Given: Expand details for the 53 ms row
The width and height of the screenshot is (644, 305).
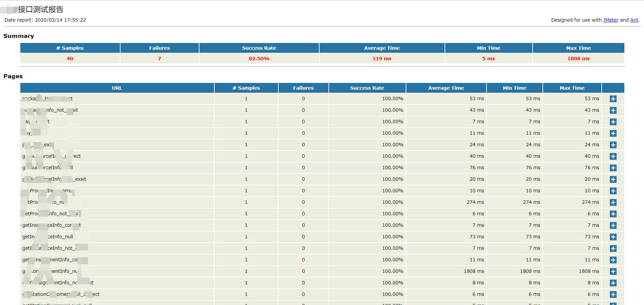Looking at the screenshot, I should coord(613,99).
